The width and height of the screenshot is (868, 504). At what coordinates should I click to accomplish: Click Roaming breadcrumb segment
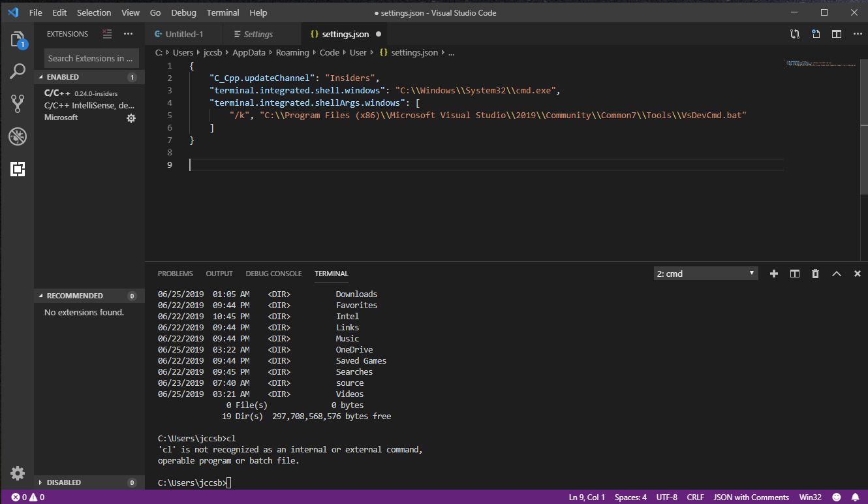292,52
